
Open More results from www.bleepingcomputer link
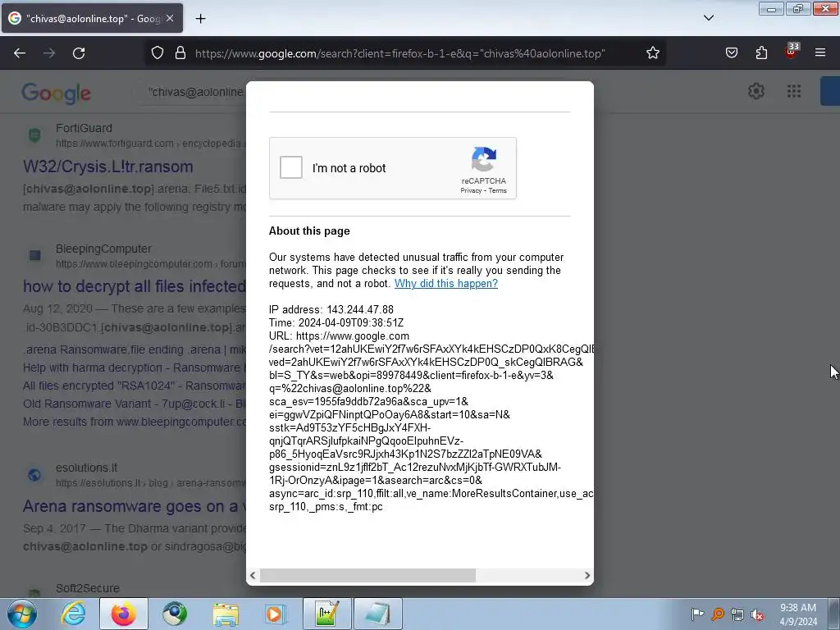pos(135,422)
